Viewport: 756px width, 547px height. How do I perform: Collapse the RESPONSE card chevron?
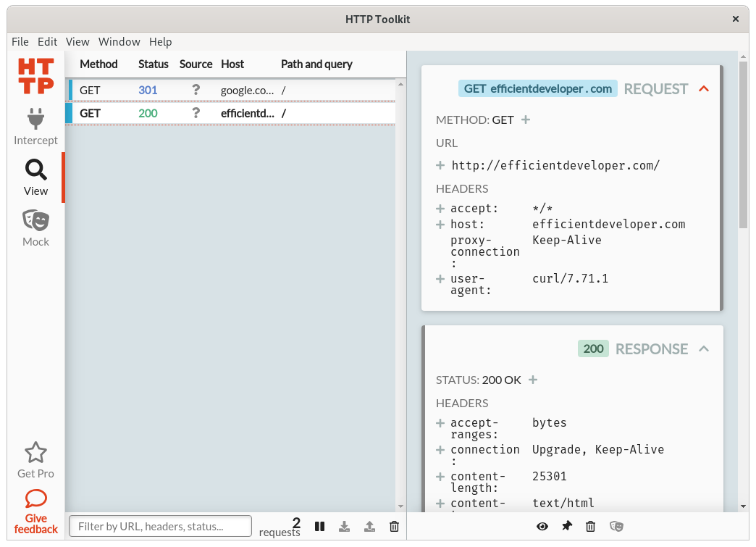point(704,348)
